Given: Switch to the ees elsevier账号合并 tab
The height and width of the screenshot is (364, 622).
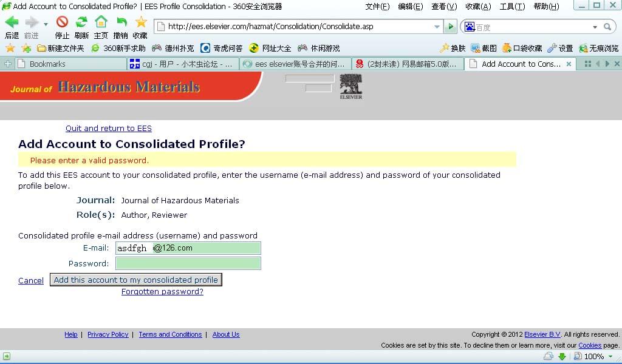Looking at the screenshot, I should pyautogui.click(x=296, y=64).
